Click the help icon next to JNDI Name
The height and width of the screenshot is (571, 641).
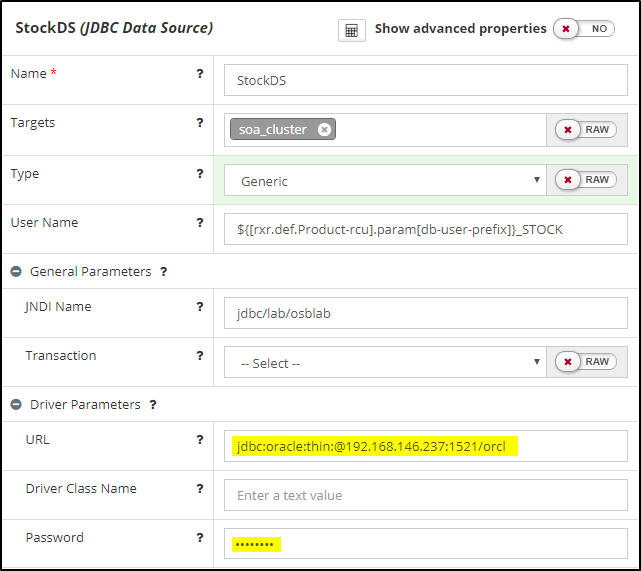[x=200, y=307]
